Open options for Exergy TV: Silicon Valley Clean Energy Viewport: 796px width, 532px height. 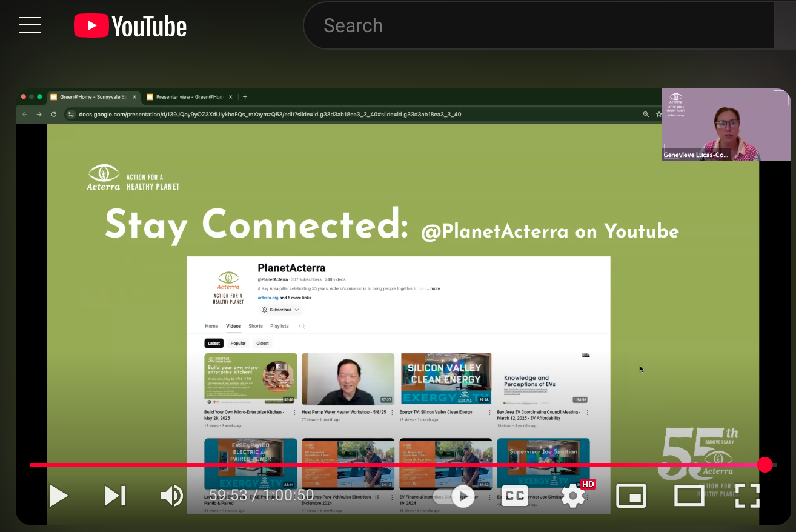click(489, 413)
